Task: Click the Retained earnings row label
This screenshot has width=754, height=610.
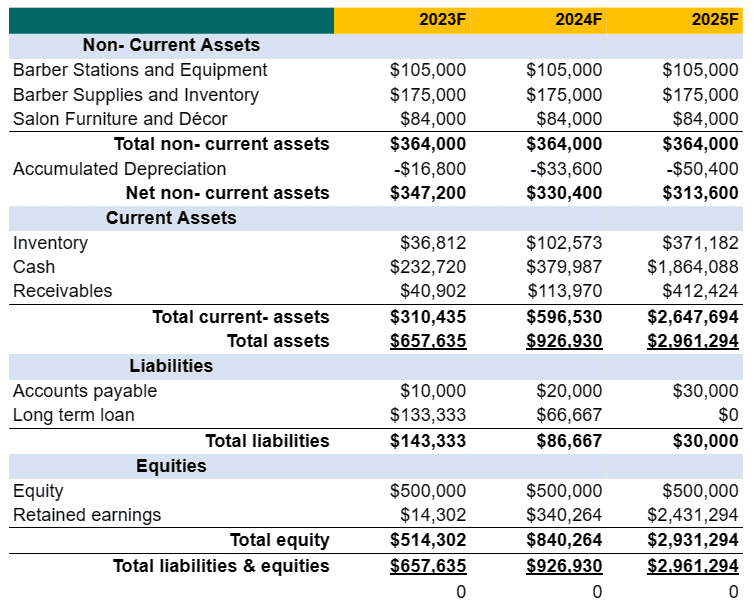Action: pyautogui.click(x=87, y=515)
